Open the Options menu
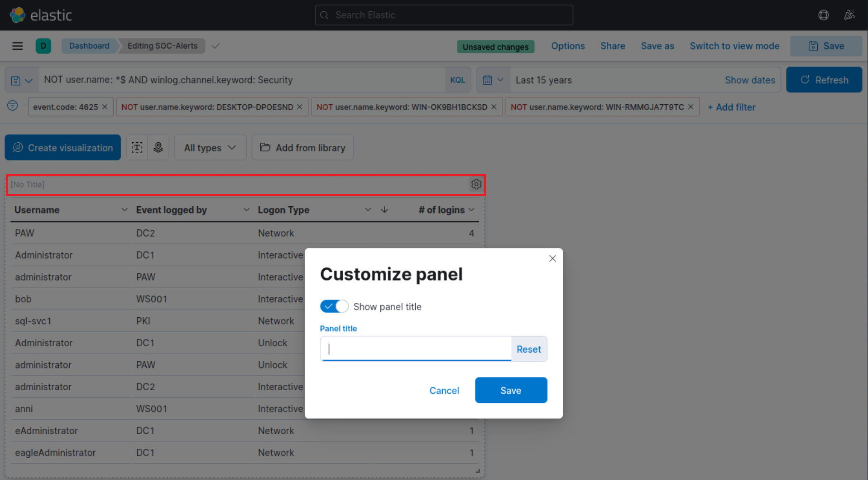Screen dimensions: 868x480 tap(567, 46)
